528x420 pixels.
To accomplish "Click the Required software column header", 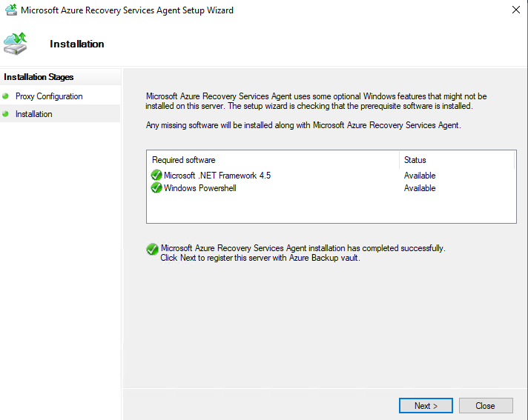I will pos(273,160).
